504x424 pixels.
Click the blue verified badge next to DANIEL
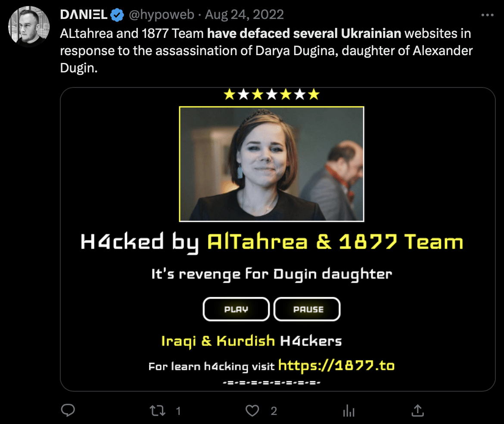click(x=117, y=15)
